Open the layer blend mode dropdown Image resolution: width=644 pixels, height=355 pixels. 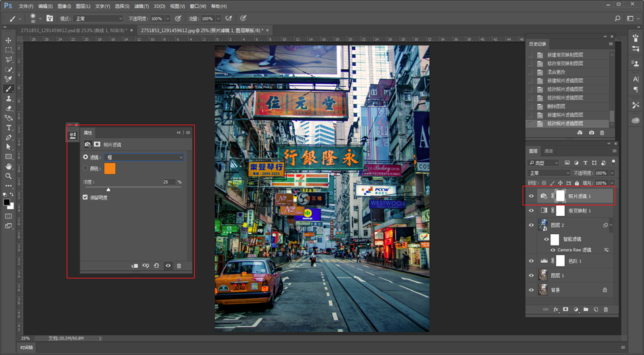tap(549, 173)
